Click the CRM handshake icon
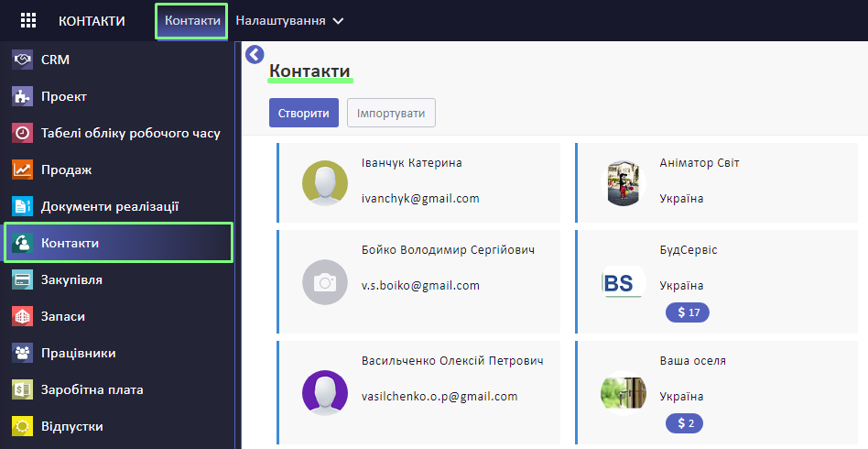The width and height of the screenshot is (868, 449). pos(23,60)
